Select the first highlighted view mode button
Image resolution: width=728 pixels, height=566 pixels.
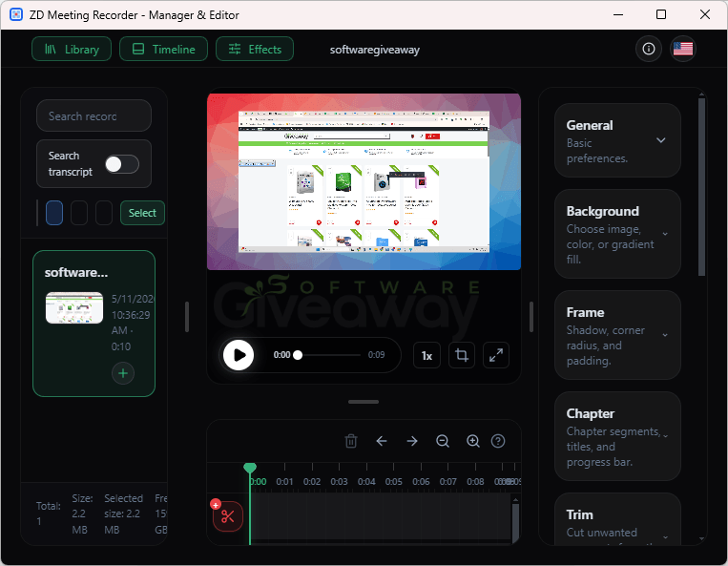point(54,213)
